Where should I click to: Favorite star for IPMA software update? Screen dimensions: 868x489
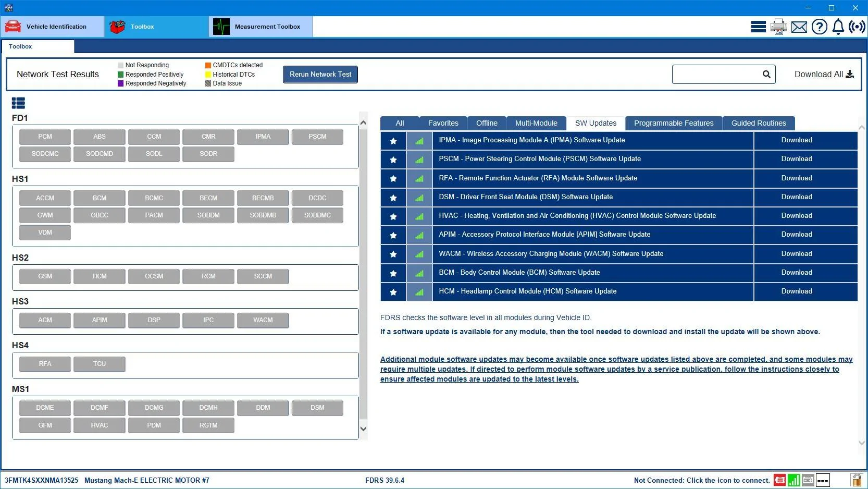(393, 141)
